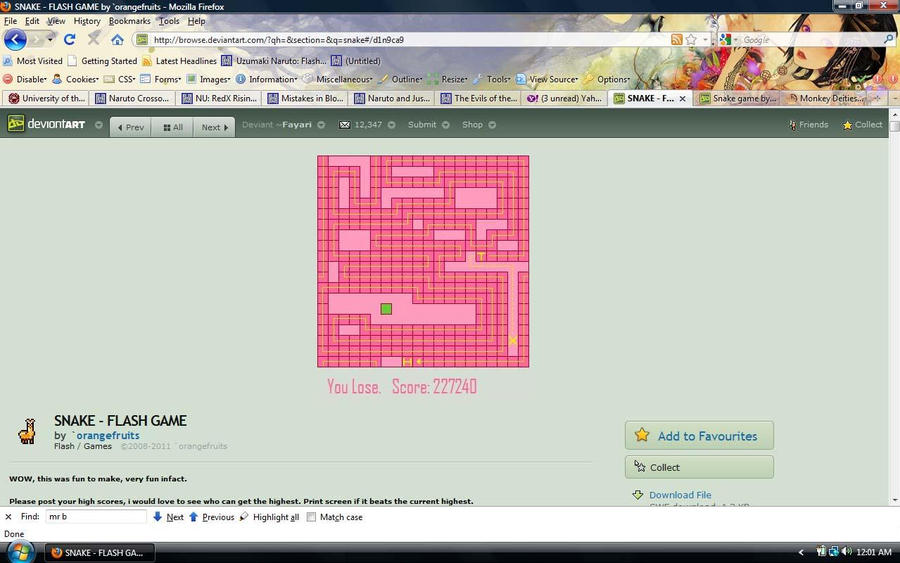Expand the Deviant ~Fayari menu arrow
The image size is (900, 563).
click(321, 125)
